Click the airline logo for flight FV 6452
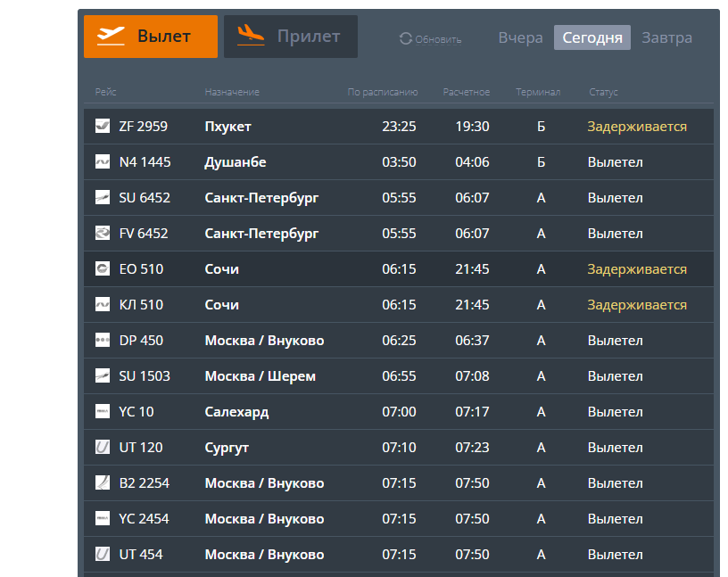Viewport: 728px width, 577px height. pos(103,234)
